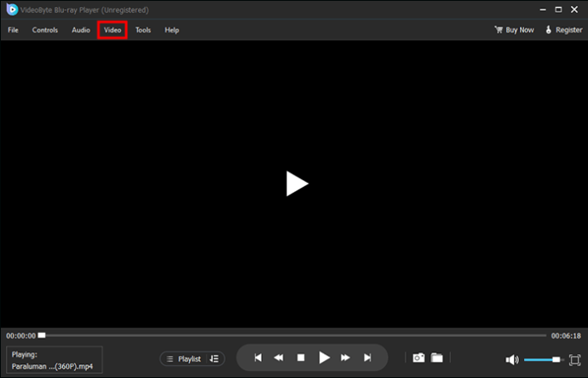This screenshot has height=378, width=588.
Task: Mute audio via speaker icon
Action: point(512,359)
